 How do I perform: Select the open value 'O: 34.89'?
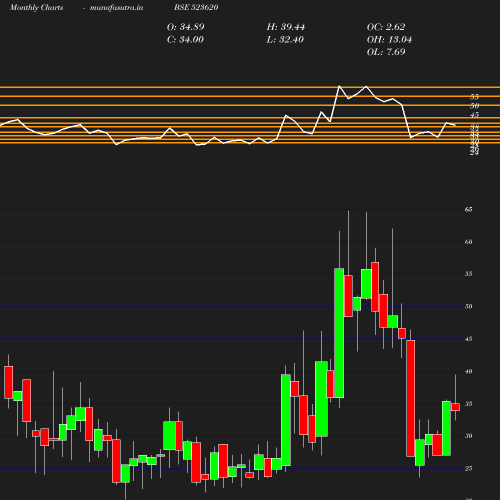pyautogui.click(x=185, y=27)
